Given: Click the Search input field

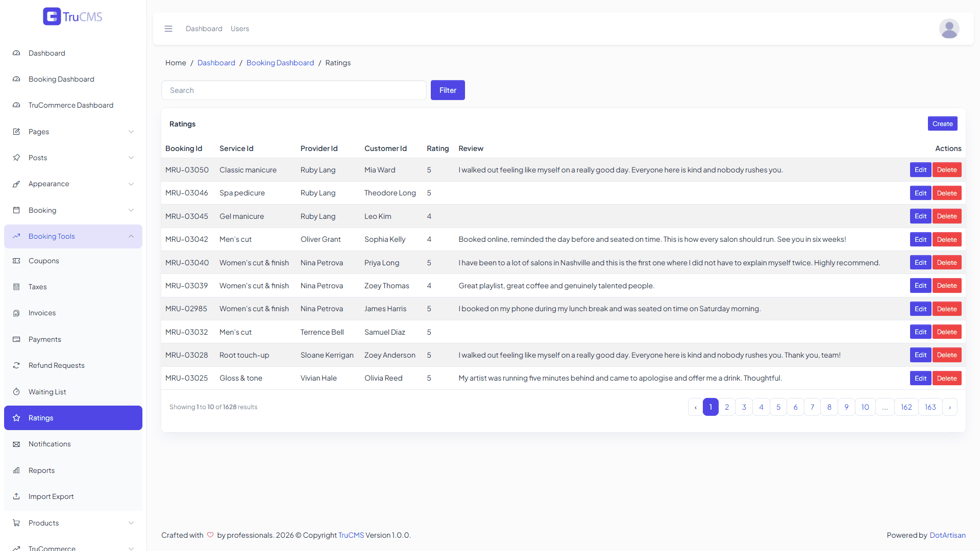Looking at the screenshot, I should coord(294,90).
